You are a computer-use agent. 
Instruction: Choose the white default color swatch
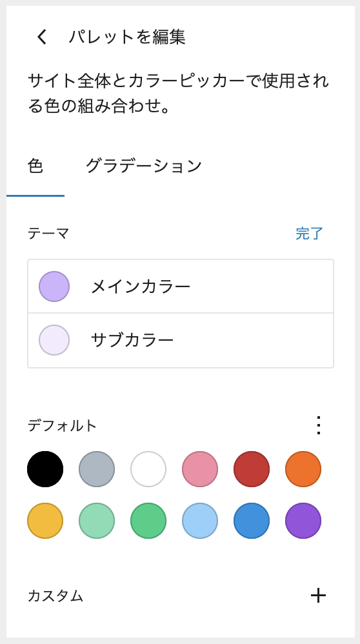click(148, 469)
